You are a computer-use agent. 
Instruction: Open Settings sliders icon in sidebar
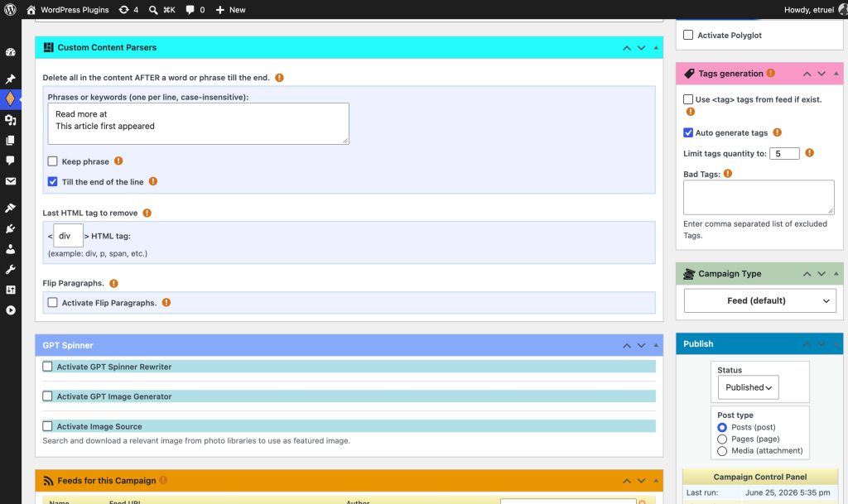(x=10, y=290)
